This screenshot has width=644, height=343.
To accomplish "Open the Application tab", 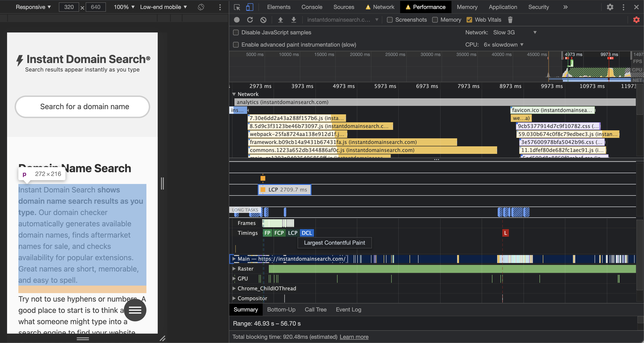I will (503, 7).
